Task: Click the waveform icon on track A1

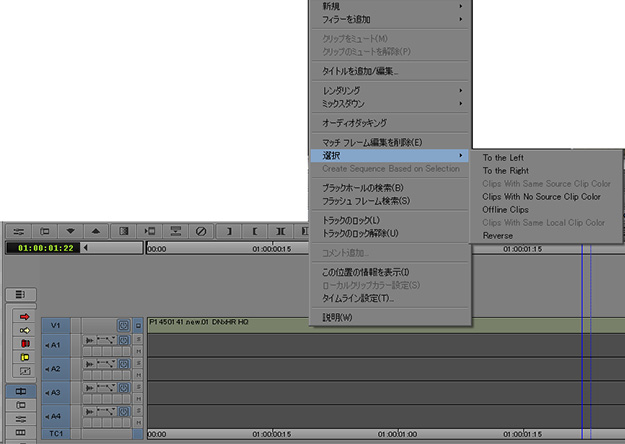Action: [x=90, y=340]
